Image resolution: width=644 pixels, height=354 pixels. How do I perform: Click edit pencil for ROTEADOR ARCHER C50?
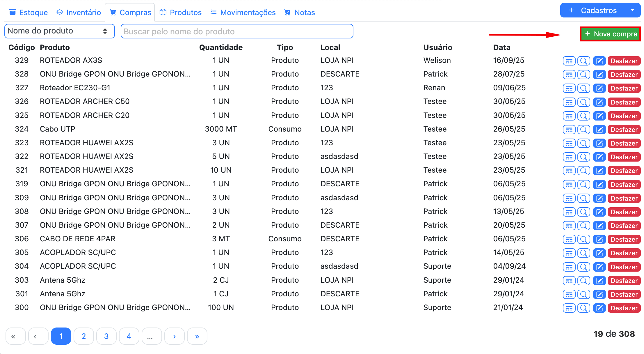[x=599, y=102]
